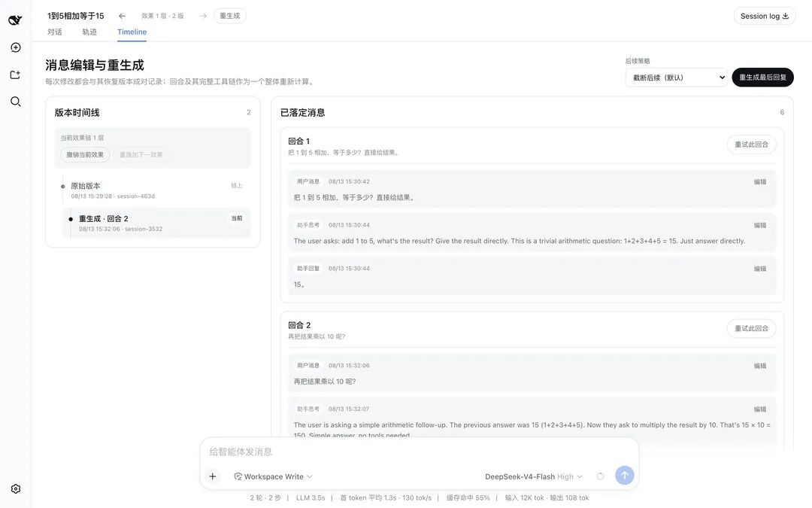Click the 15。 reply text
This screenshot has width=812, height=508.
pyautogui.click(x=298, y=284)
